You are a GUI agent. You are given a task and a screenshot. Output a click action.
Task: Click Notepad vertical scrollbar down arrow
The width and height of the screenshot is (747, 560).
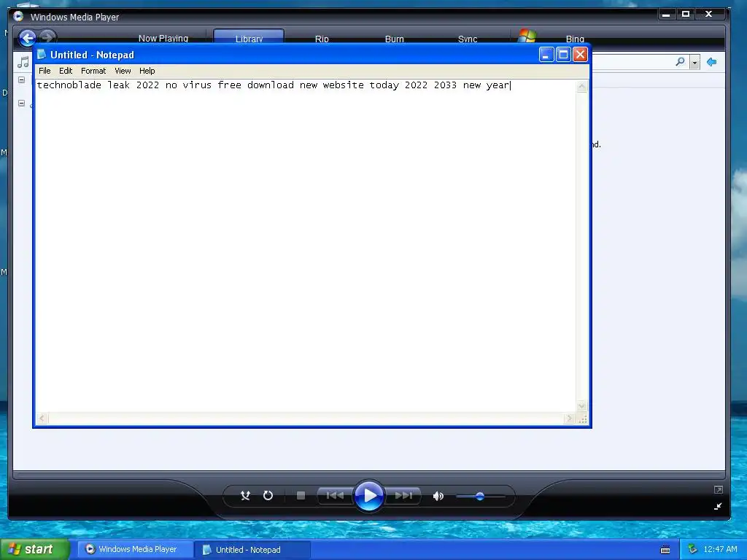click(x=581, y=406)
